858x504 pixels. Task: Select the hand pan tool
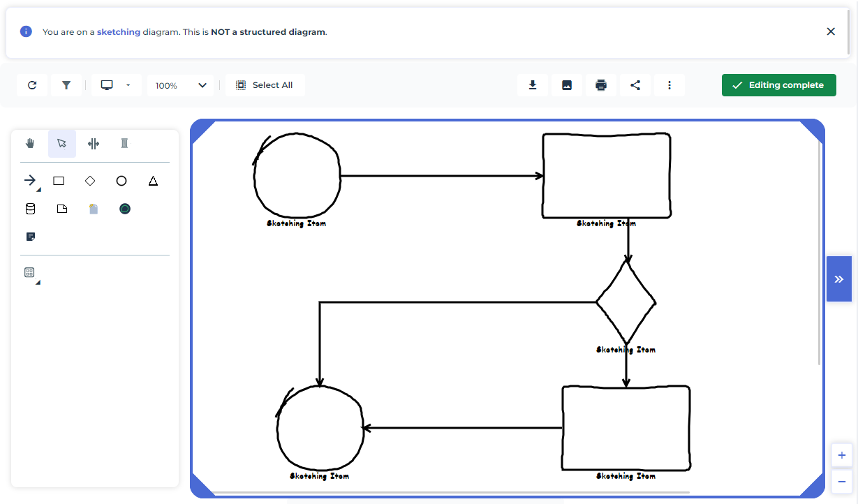coord(30,143)
